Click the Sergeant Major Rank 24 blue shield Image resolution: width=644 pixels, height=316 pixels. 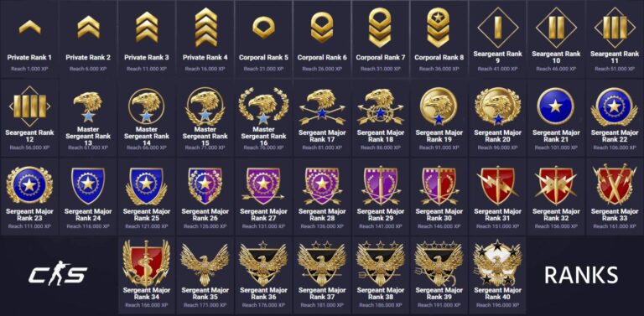(88, 184)
